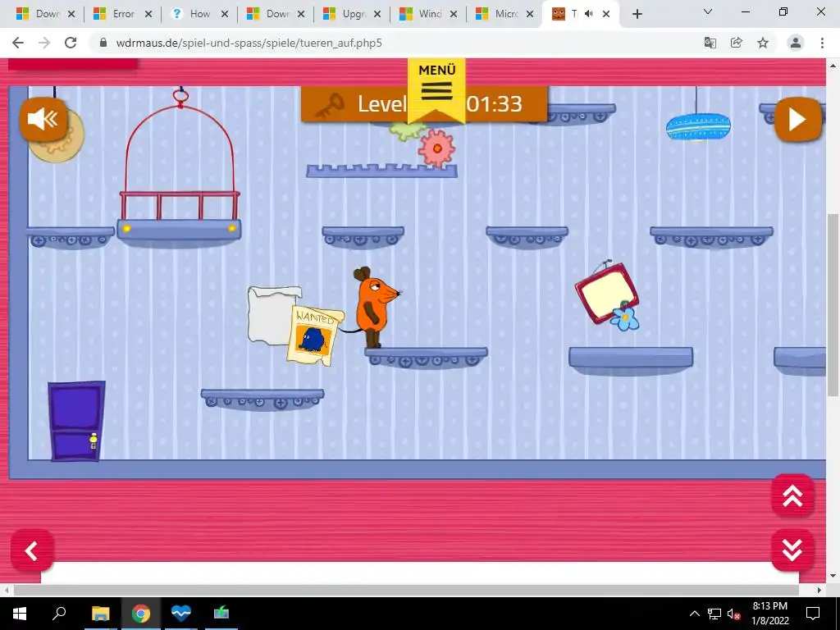Image resolution: width=840 pixels, height=630 pixels.
Task: Open the tab search chevron
Action: click(708, 11)
